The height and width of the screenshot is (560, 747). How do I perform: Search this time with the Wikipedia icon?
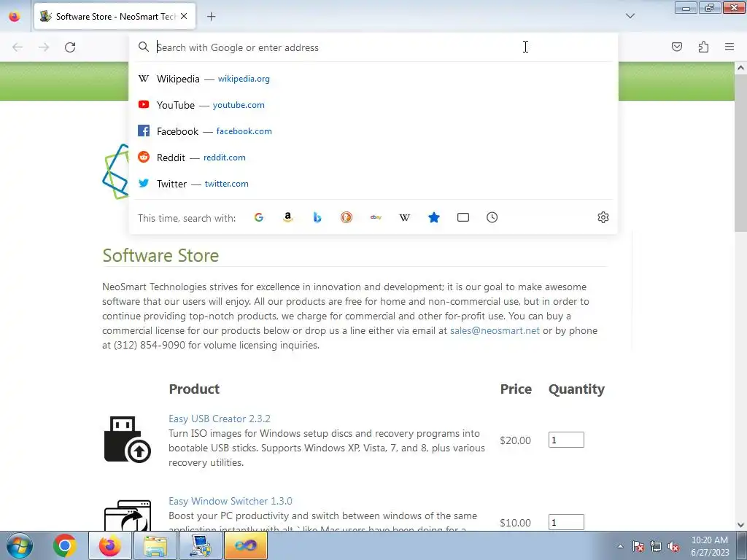pyautogui.click(x=404, y=217)
